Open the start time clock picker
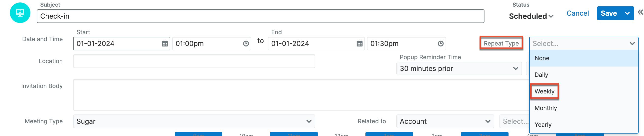Viewport: 644px width, 136px height. click(246, 44)
